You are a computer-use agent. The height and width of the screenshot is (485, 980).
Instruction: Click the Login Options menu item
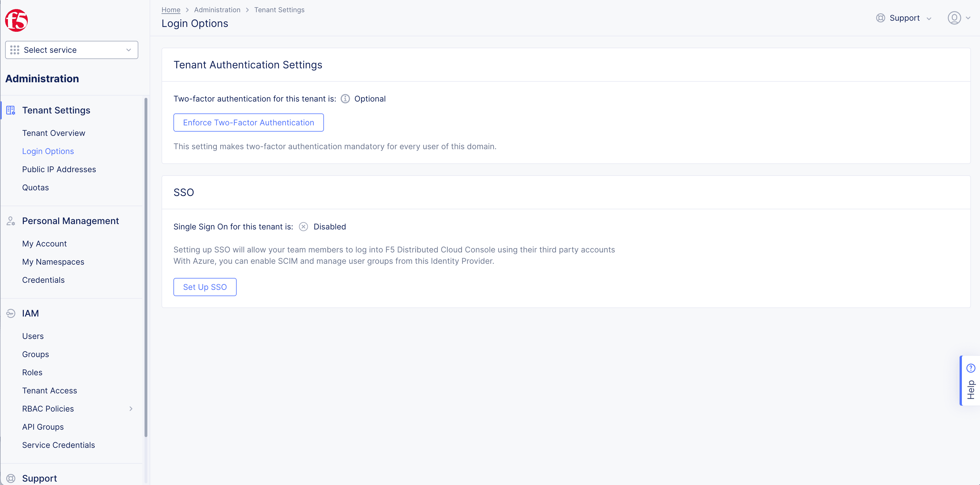(x=48, y=151)
